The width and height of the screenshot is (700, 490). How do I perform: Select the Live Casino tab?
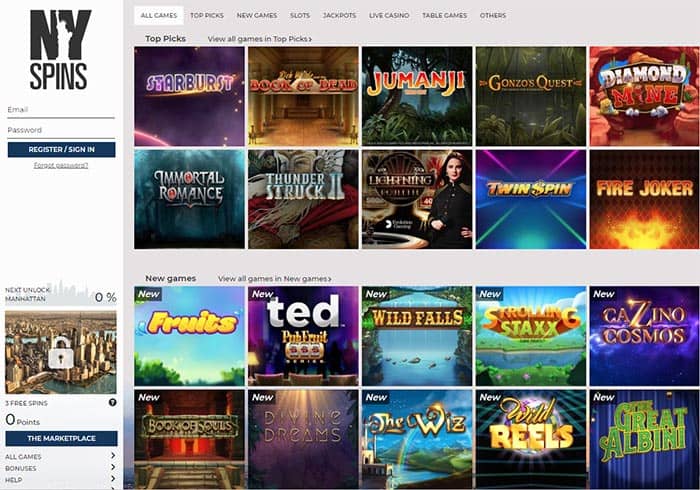[x=389, y=15]
